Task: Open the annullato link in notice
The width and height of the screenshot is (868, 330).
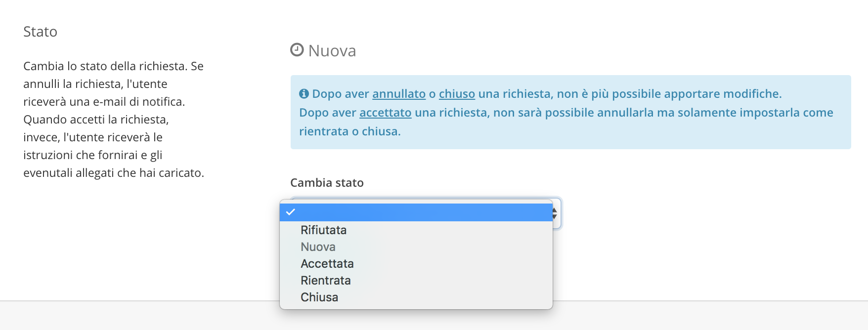Action: click(399, 94)
